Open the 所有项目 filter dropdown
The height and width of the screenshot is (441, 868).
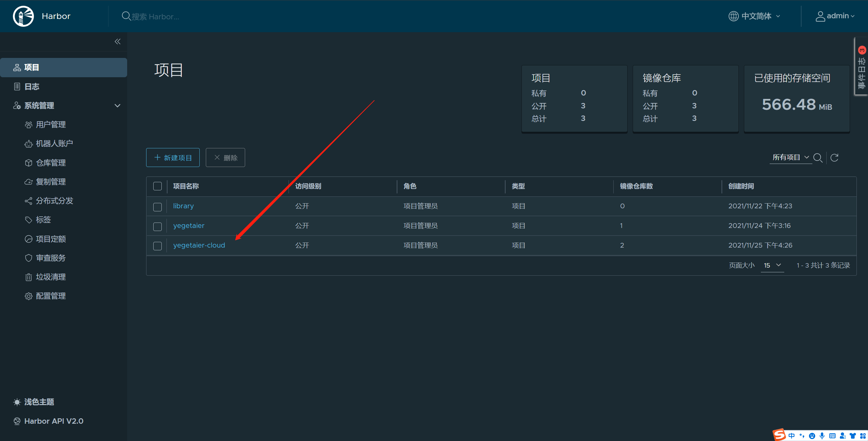(x=790, y=157)
